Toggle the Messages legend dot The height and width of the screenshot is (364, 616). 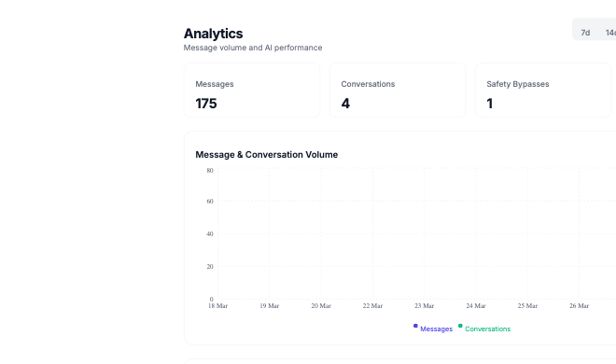pos(415,326)
